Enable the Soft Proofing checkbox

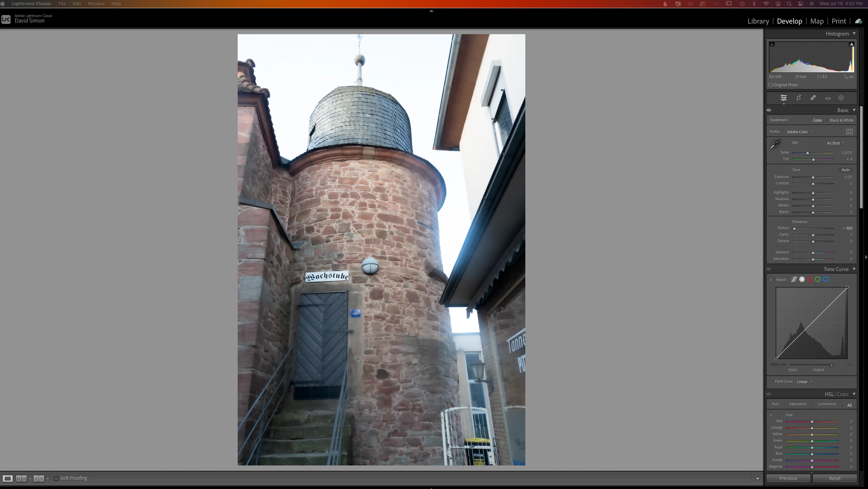[56, 478]
